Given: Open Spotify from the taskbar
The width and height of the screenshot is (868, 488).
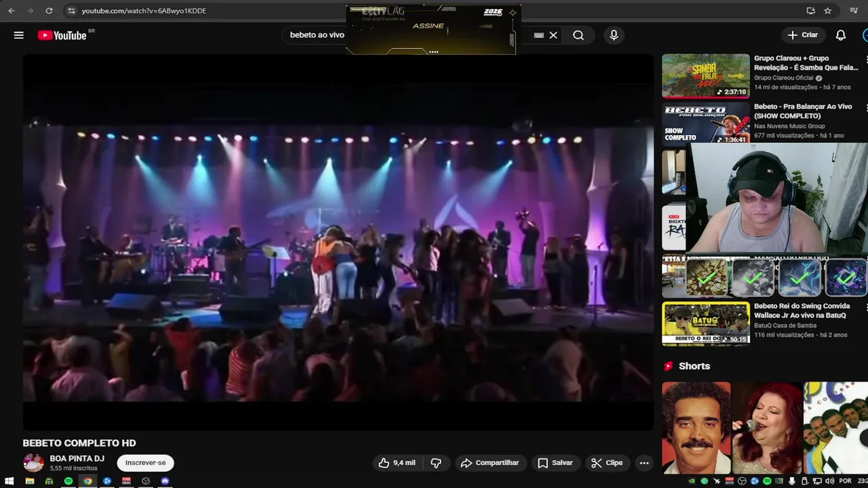Looking at the screenshot, I should tap(68, 481).
